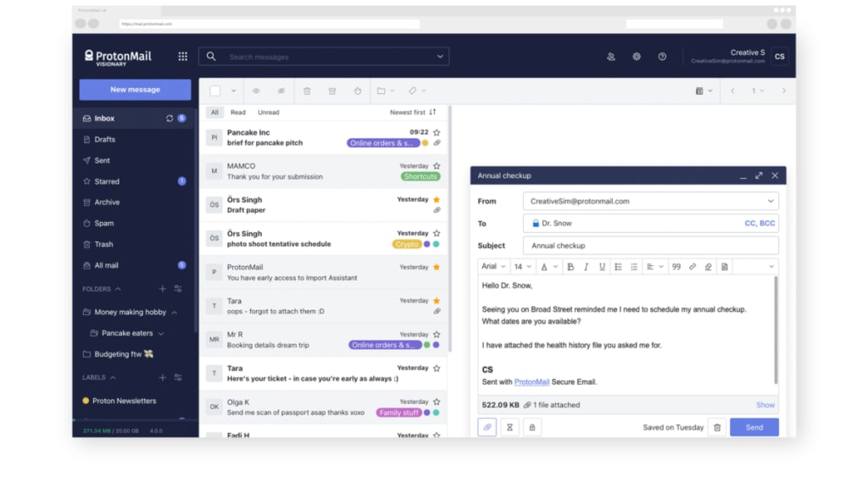Image resolution: width=868 pixels, height=488 pixels.
Task: Open ProtonMail settings with the gear icon
Action: (x=637, y=56)
